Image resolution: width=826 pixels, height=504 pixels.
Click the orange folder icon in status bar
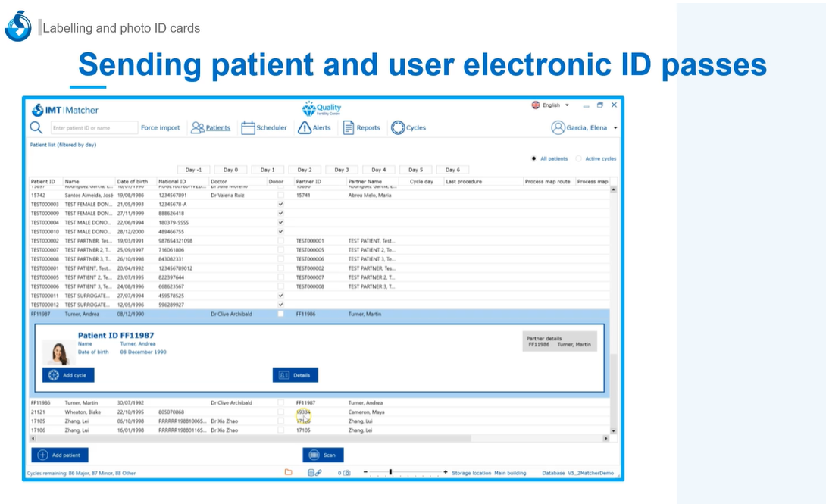288,473
